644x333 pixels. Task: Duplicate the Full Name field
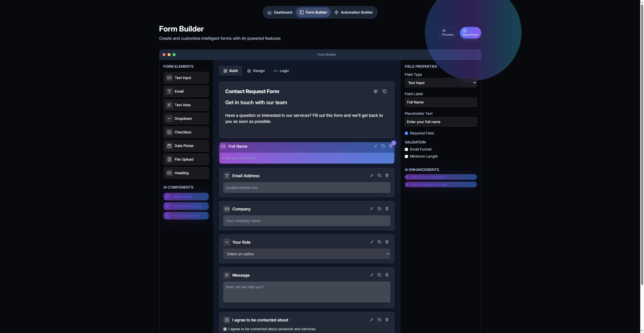click(x=383, y=146)
